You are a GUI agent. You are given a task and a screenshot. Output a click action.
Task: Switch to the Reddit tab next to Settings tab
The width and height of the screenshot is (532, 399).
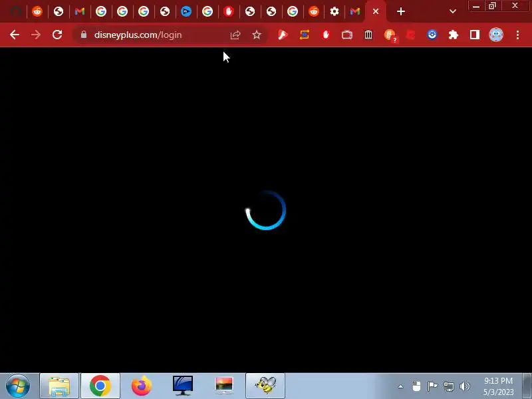click(x=313, y=11)
